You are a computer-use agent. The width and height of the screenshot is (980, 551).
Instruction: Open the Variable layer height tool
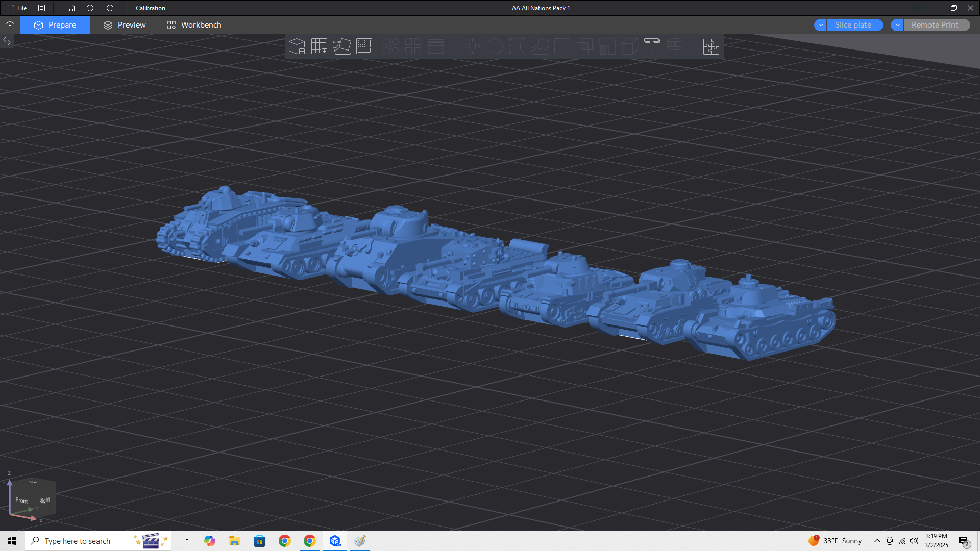click(435, 46)
